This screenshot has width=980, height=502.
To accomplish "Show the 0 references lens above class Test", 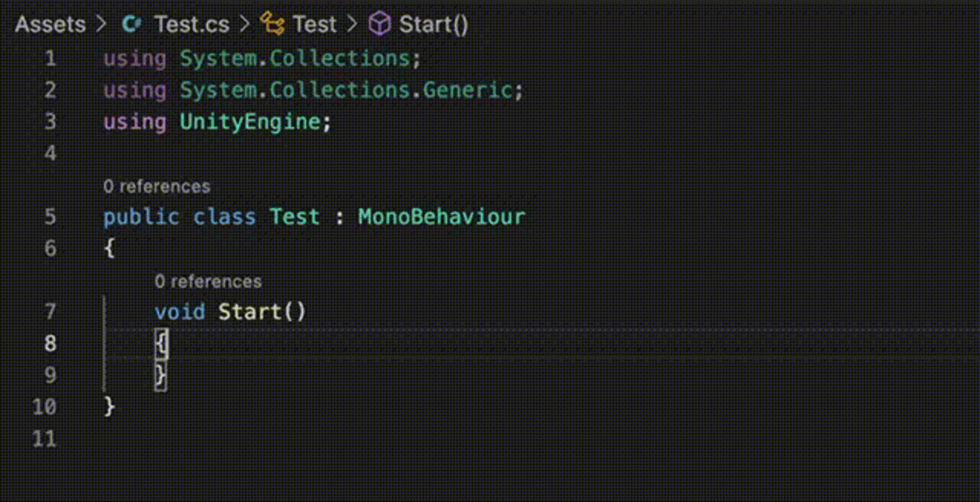I will [x=157, y=186].
